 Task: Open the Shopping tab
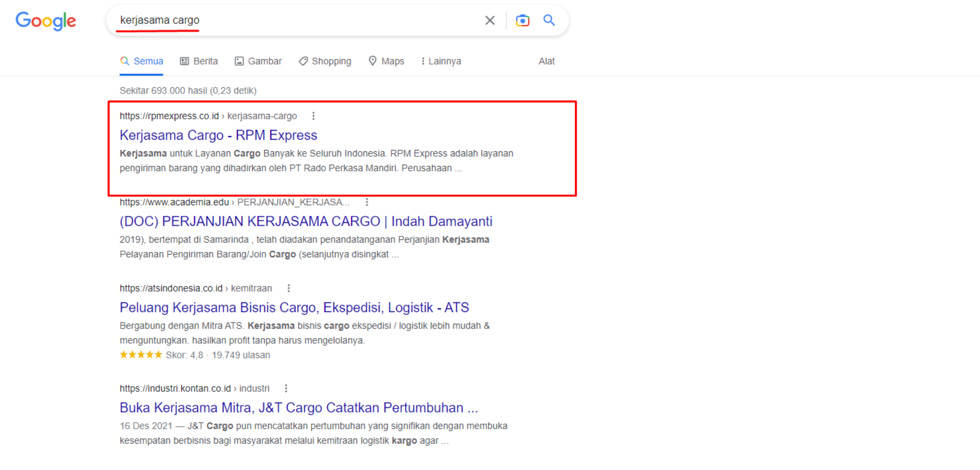coord(325,61)
